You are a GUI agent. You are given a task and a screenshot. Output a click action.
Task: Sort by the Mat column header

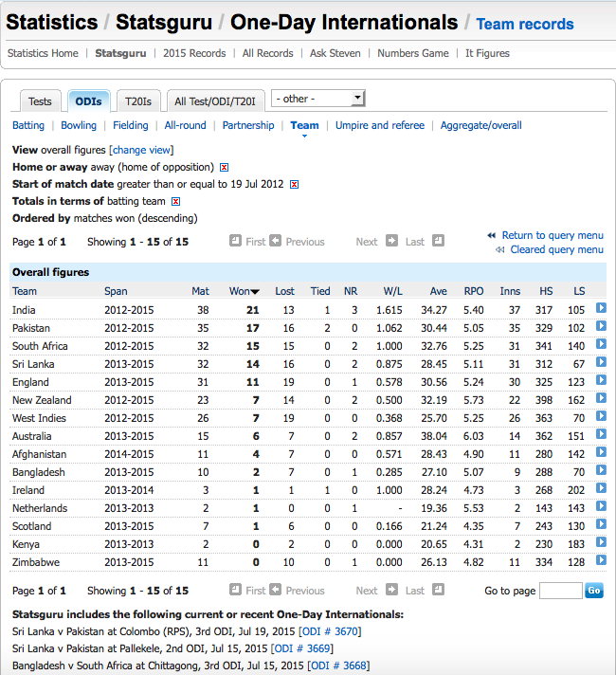tap(200, 291)
